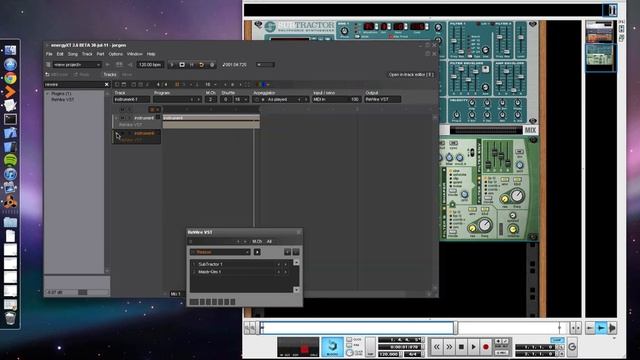Select the second orange instrument track
640x360 pixels.
coord(137,137)
